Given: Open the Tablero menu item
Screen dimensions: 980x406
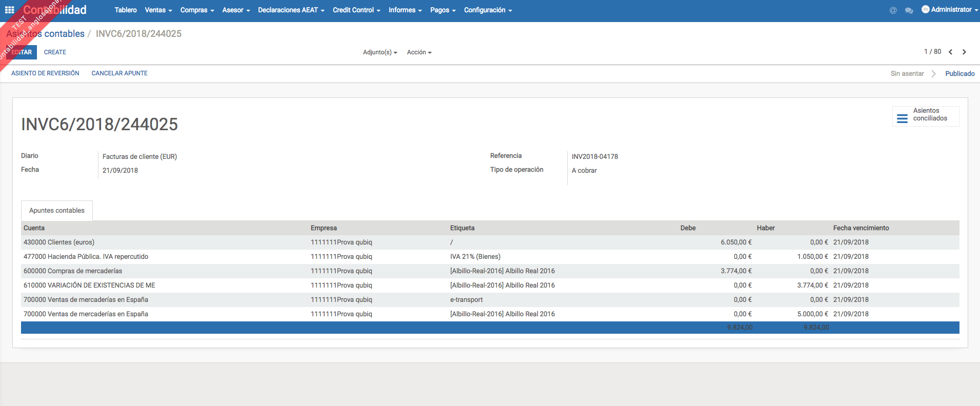Looking at the screenshot, I should [126, 10].
